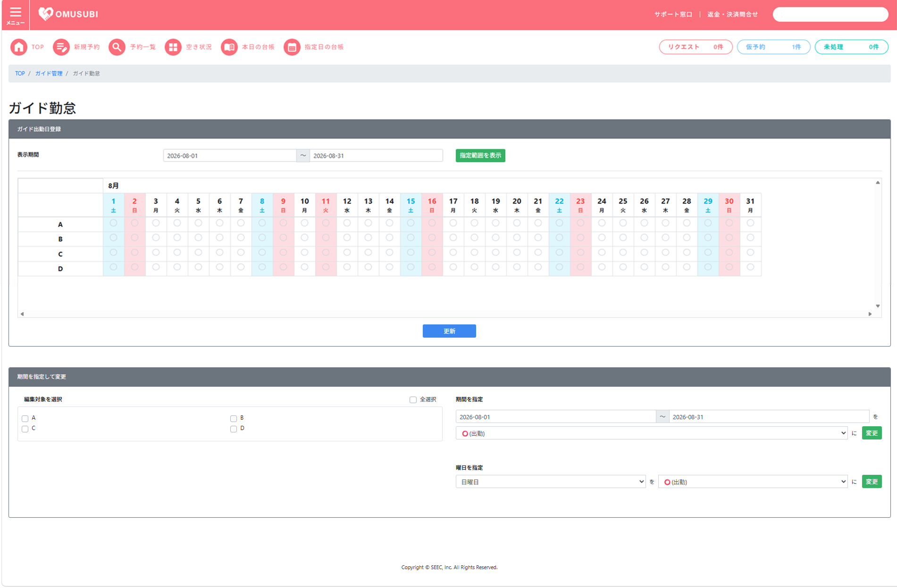This screenshot has height=588, width=897.
Task: Click the calendar scroll right arrow
Action: coord(870,314)
